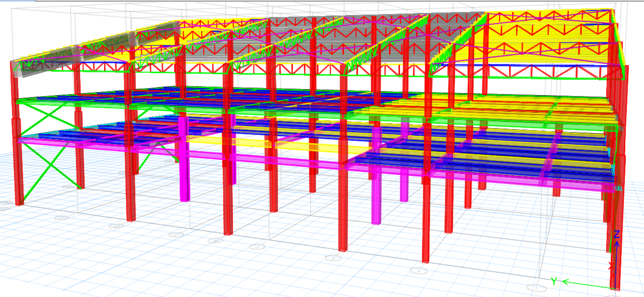Click the green Y axis label
This screenshot has height=297, width=644.
pos(554,281)
